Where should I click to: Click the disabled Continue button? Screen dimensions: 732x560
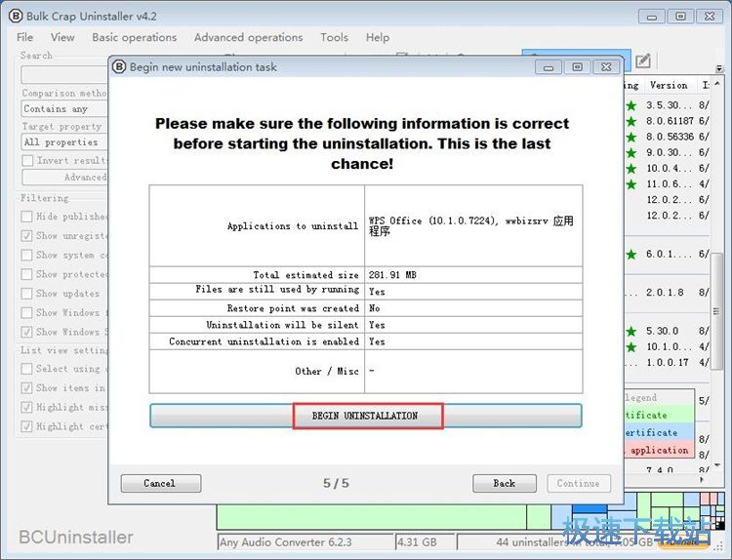click(x=579, y=484)
